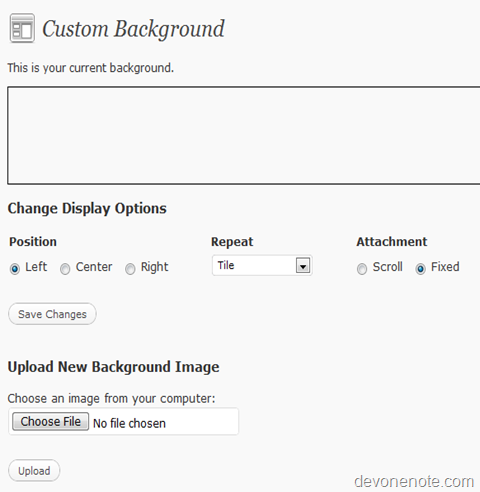The height and width of the screenshot is (492, 480).
Task: Choose the Scroll attachment option
Action: click(362, 268)
